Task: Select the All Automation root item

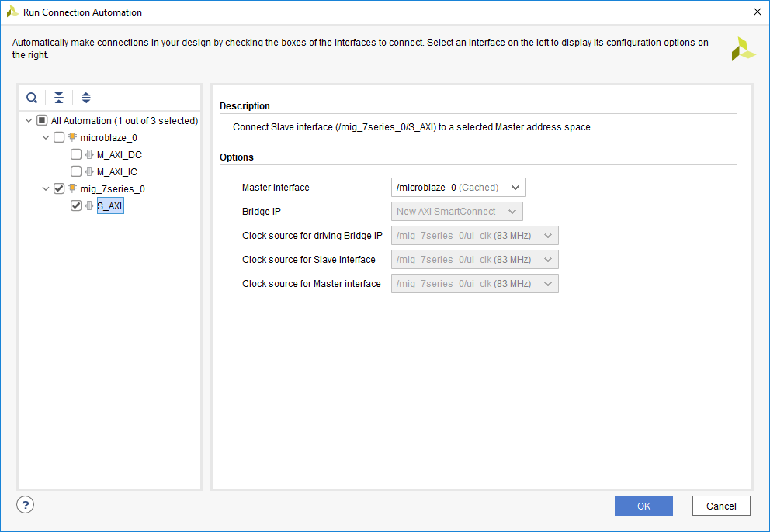Action: point(124,121)
